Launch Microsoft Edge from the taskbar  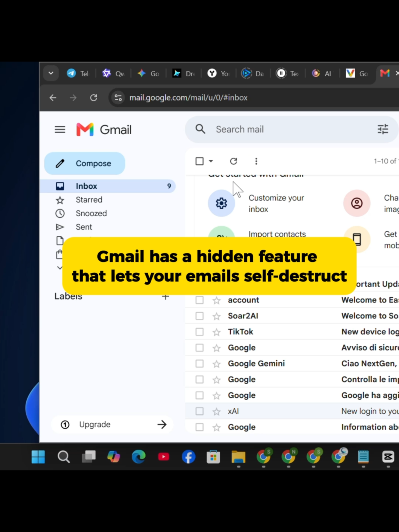139,457
